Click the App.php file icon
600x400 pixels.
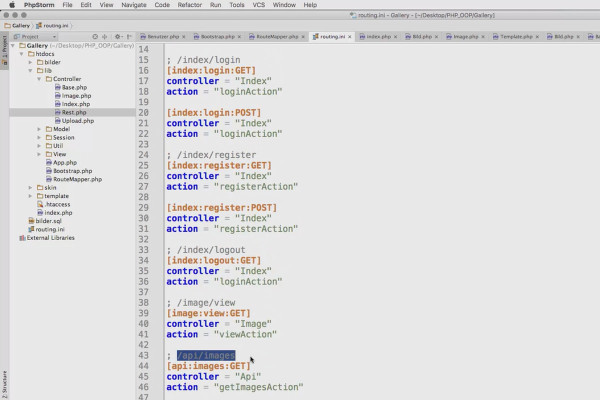tap(49, 162)
